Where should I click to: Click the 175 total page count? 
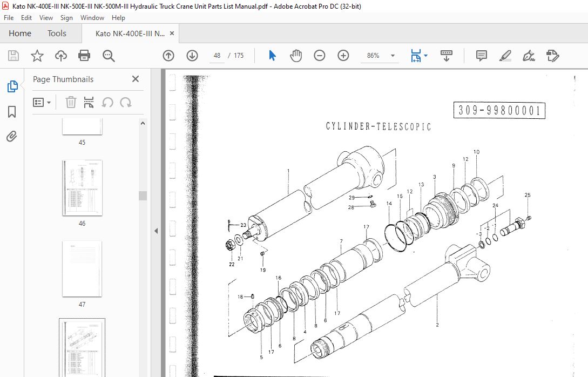tap(239, 56)
